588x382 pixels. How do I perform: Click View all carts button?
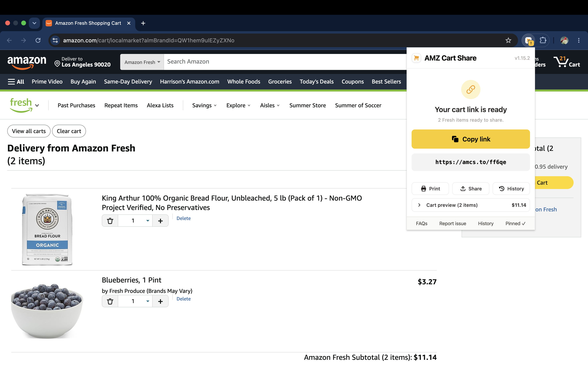point(29,131)
